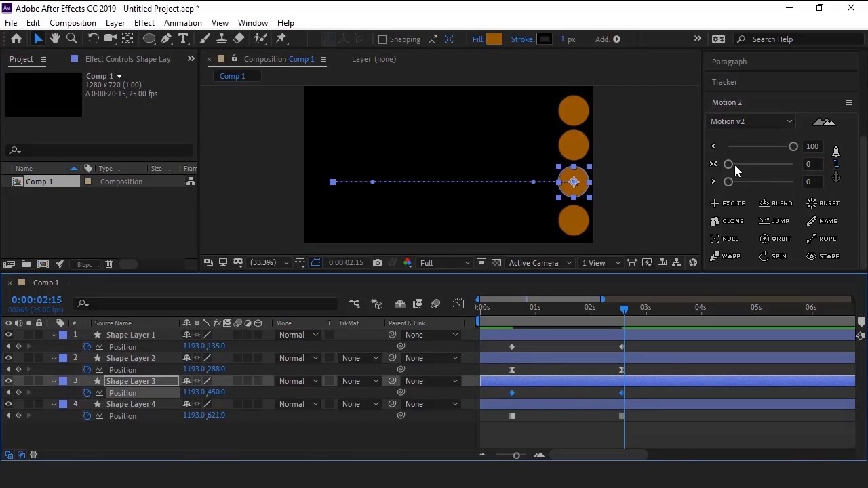This screenshot has height=488, width=868.
Task: Select the Rotation tool
Action: point(94,39)
